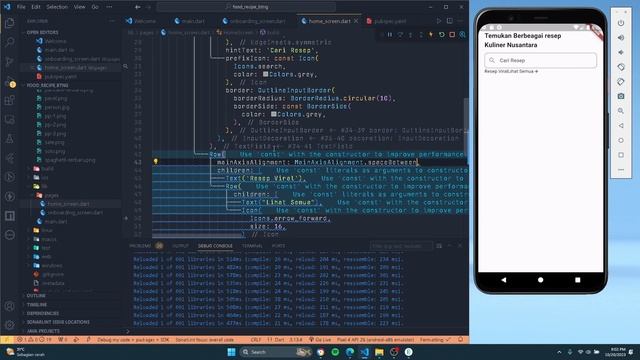Open the View menu
This screenshot has height=360, width=640.
[x=80, y=7]
